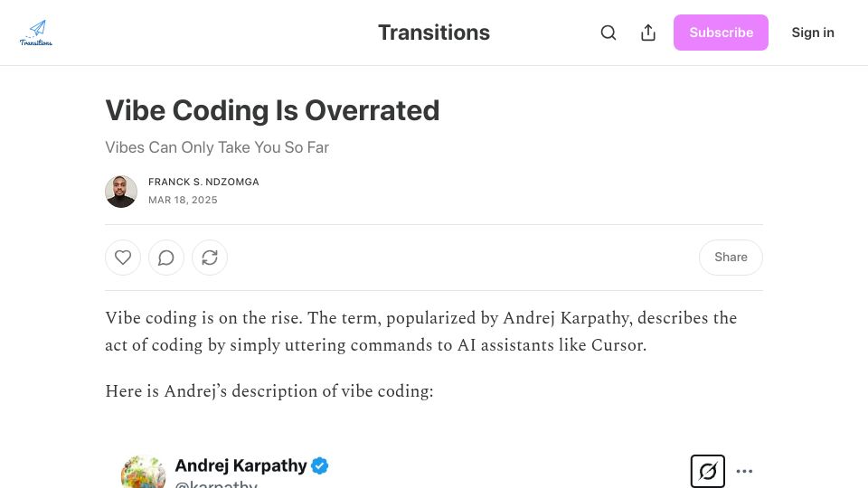This screenshot has height=488, width=868.
Task: Open the search magnifier icon
Action: (x=609, y=33)
